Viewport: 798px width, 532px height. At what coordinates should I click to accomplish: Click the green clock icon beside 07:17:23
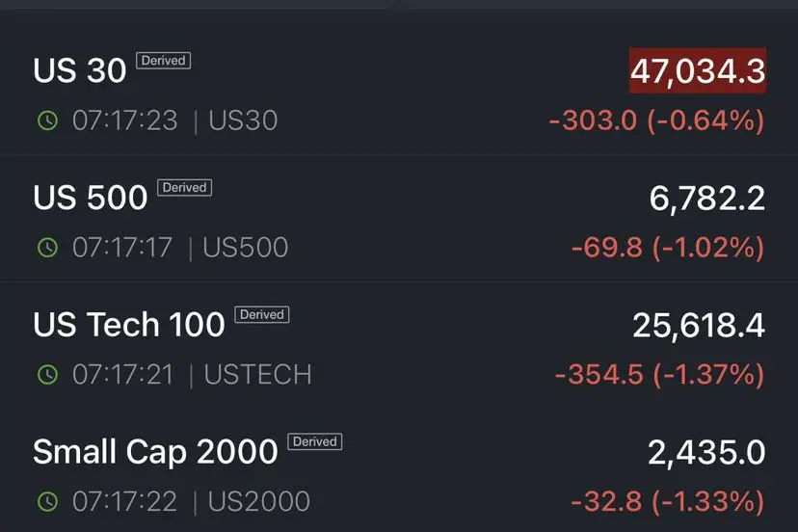(x=47, y=120)
